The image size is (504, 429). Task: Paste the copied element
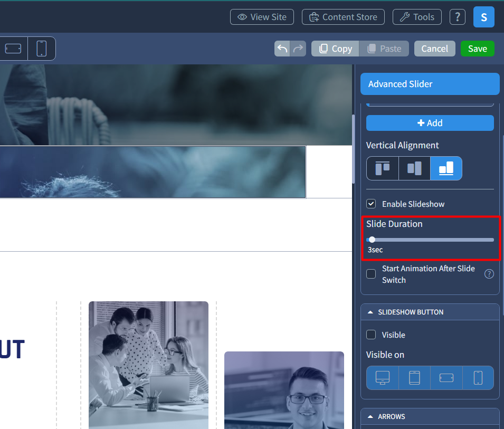click(x=384, y=49)
